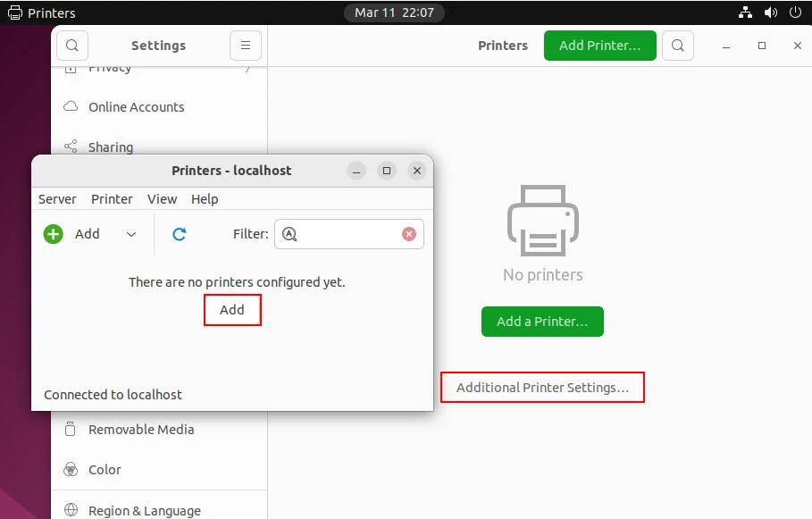
Task: Click the search icon in Printers header
Action: (679, 46)
